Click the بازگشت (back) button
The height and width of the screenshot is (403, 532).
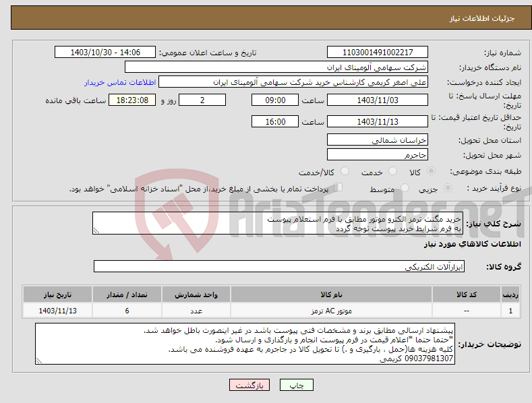[249, 385]
